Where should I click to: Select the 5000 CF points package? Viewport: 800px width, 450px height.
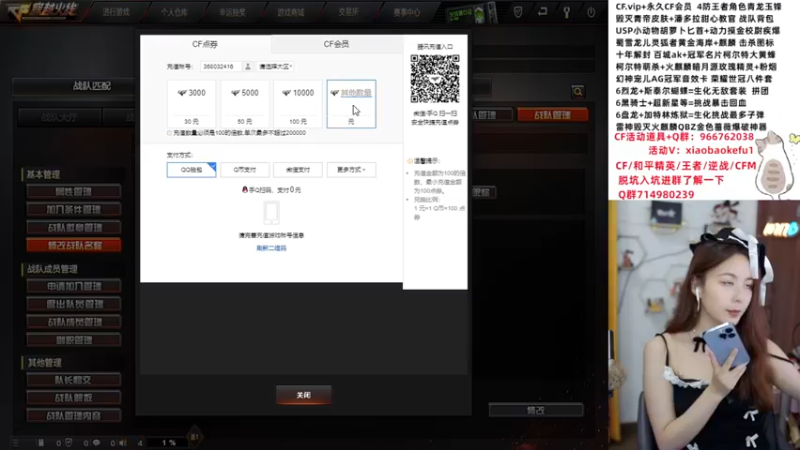244,104
